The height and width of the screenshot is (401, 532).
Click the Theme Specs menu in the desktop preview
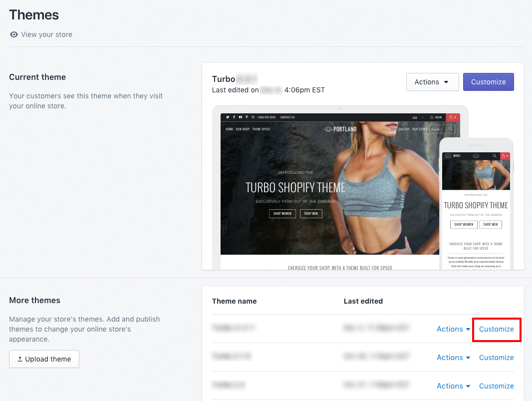(x=262, y=129)
